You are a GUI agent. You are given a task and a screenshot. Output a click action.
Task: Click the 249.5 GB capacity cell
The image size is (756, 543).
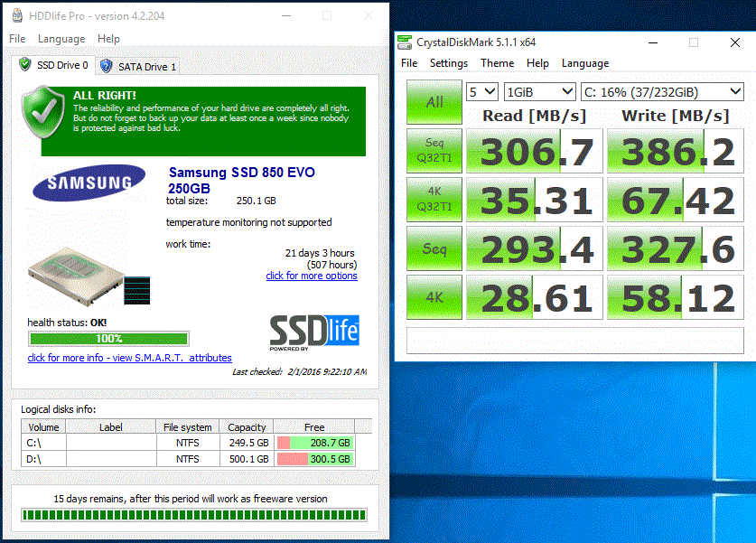tap(247, 443)
